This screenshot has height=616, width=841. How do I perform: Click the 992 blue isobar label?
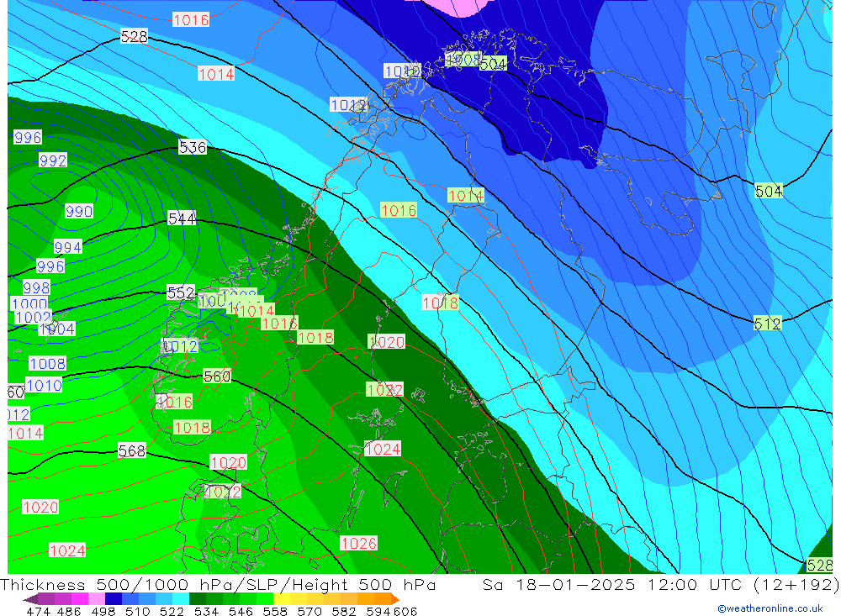[53, 161]
